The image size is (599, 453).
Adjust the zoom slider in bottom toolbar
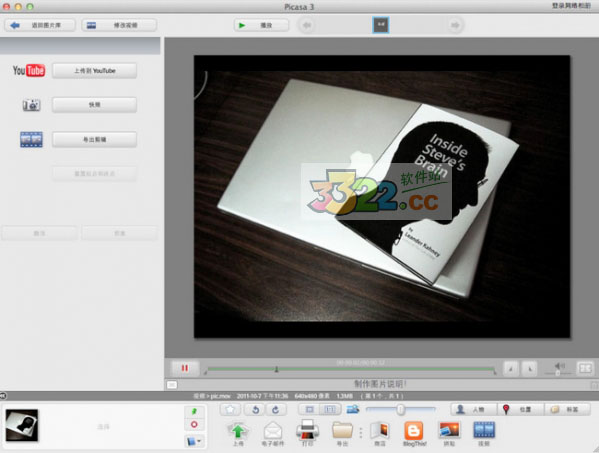[400, 410]
